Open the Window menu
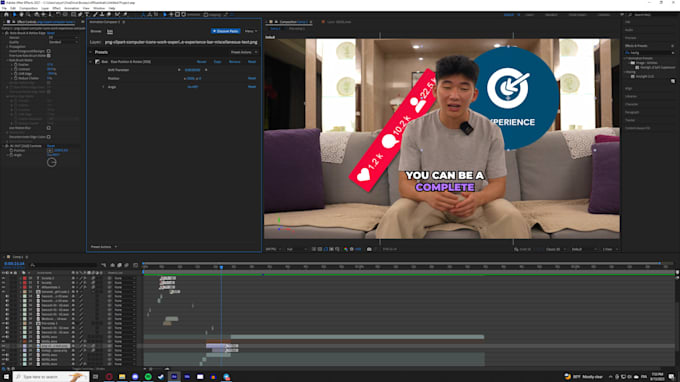 (x=99, y=8)
